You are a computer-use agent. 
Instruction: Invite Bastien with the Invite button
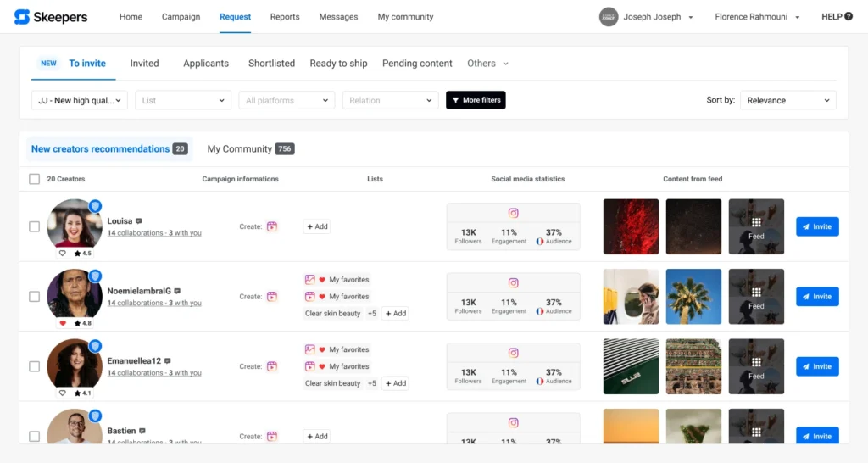pos(817,436)
